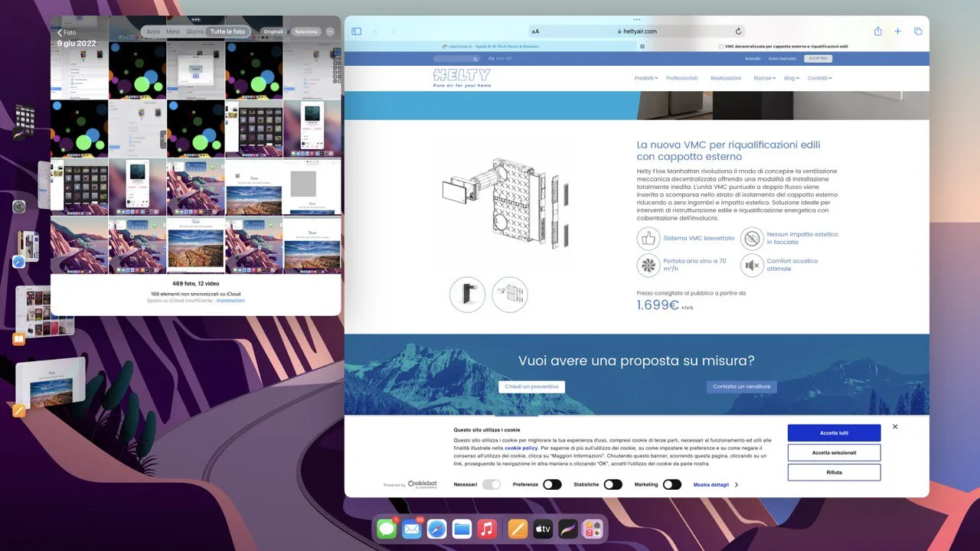Disable the Marketing cookie toggle
Image resolution: width=980 pixels, height=551 pixels.
(x=672, y=484)
